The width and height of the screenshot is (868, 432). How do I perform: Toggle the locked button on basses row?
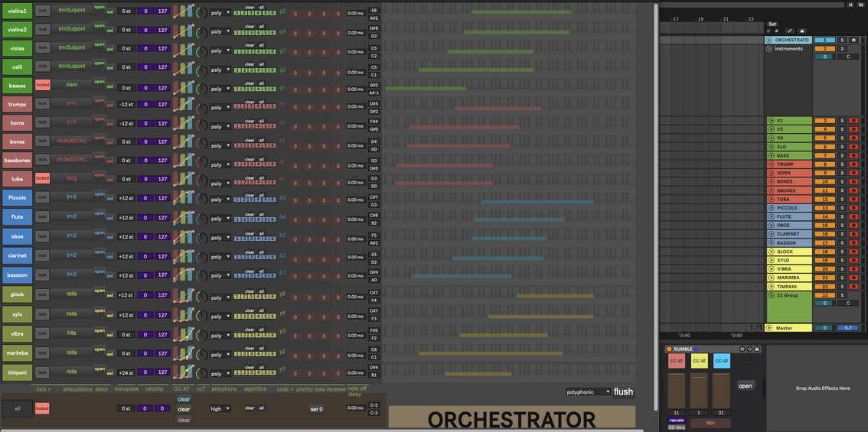point(42,86)
